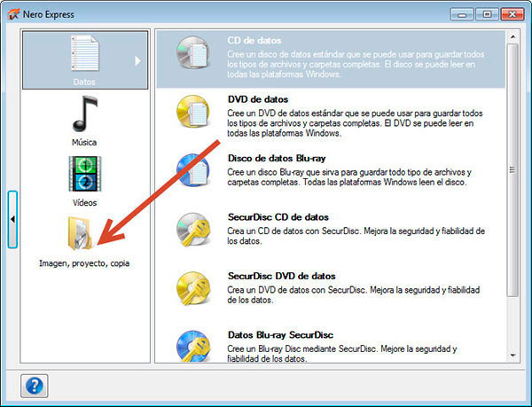The image size is (532, 407).
Task: Choose the DVD de datos title
Action: [x=258, y=99]
